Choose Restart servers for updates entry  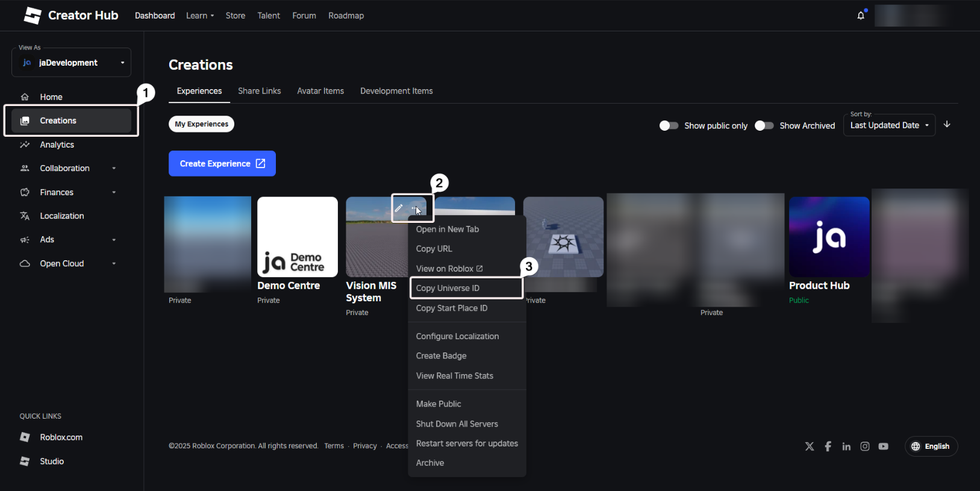point(467,443)
